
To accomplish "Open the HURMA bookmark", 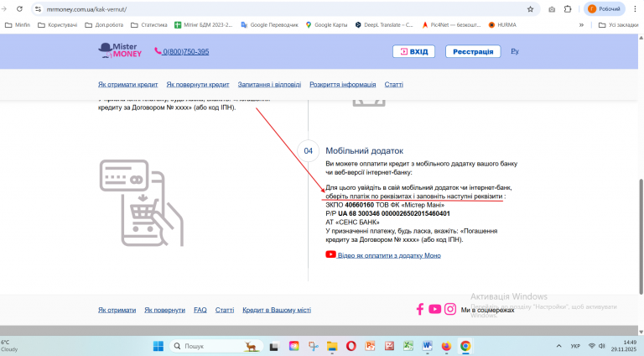I will coord(502,25).
